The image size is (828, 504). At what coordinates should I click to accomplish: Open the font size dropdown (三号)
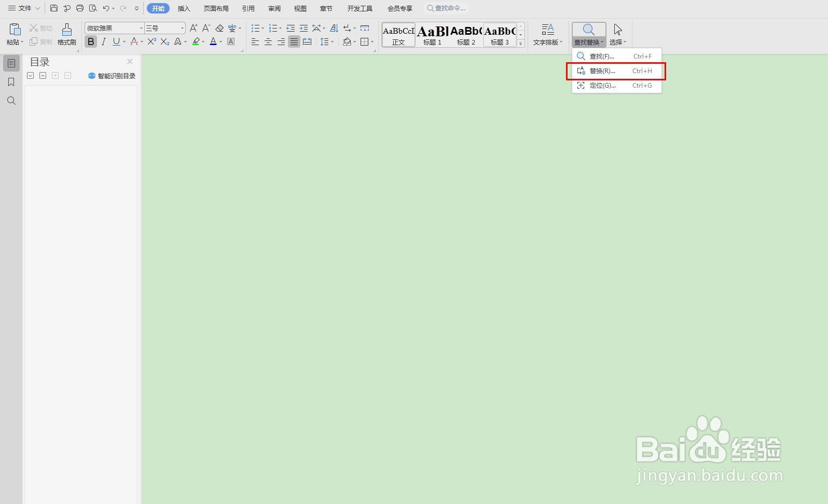pyautogui.click(x=182, y=28)
